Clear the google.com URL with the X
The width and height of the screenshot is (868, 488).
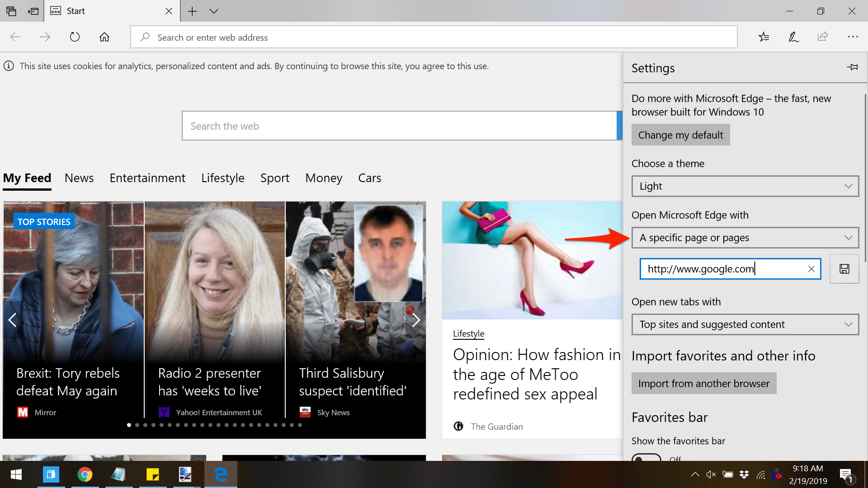point(811,269)
